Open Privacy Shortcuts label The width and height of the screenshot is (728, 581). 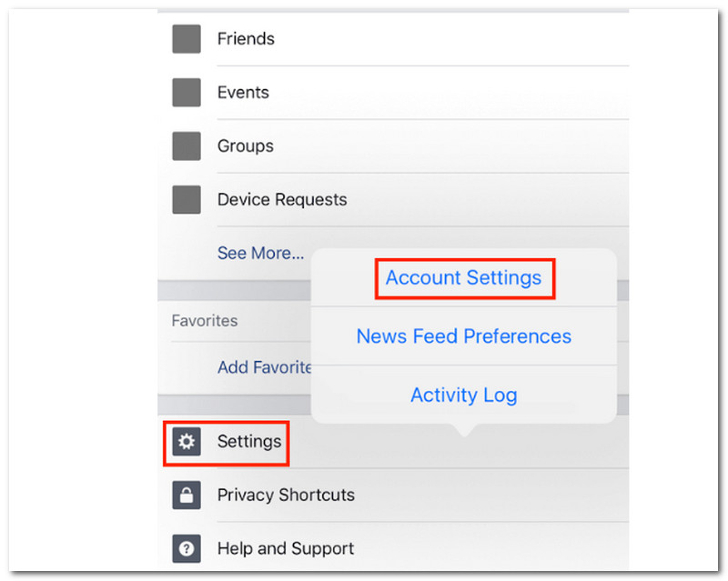click(286, 496)
